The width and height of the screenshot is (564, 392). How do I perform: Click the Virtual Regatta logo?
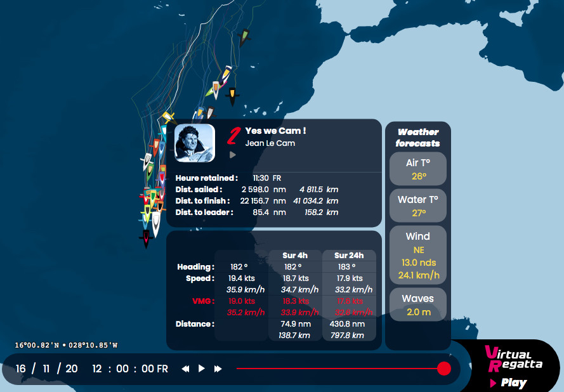tap(513, 358)
